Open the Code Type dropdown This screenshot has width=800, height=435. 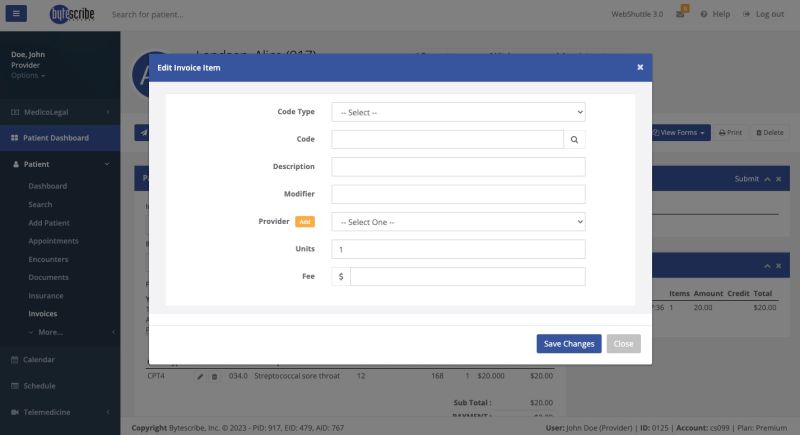458,112
